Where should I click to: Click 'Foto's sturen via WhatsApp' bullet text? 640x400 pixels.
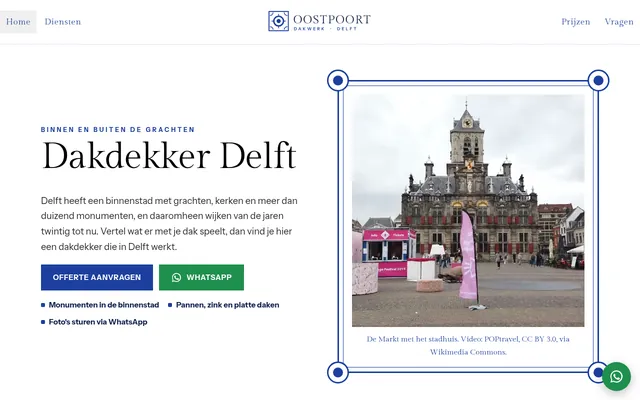(98, 322)
